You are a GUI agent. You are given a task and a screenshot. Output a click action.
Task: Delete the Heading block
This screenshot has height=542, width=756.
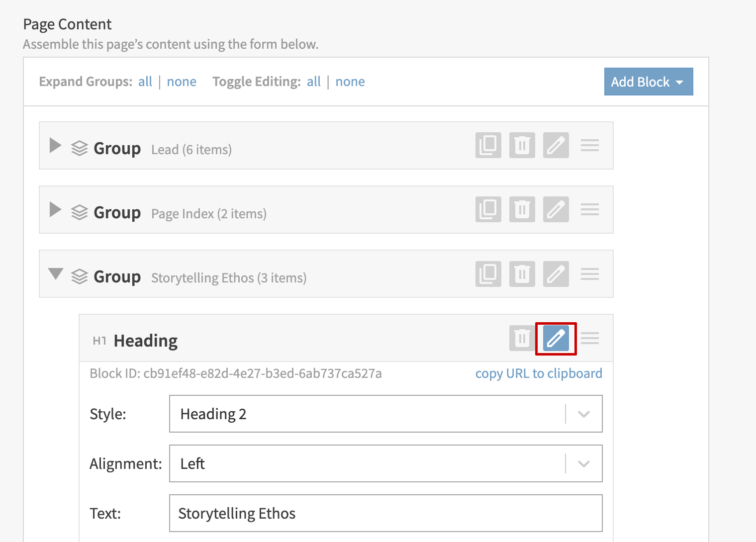[x=522, y=338]
